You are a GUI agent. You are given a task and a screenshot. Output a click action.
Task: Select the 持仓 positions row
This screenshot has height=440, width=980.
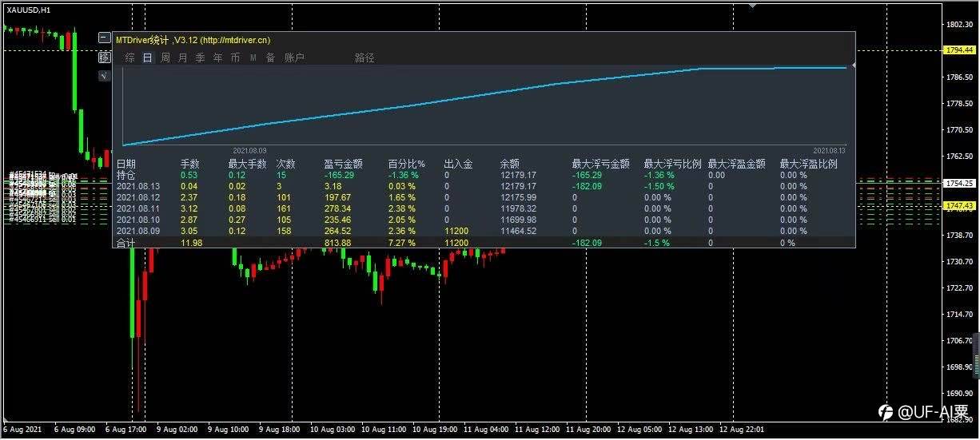point(484,175)
